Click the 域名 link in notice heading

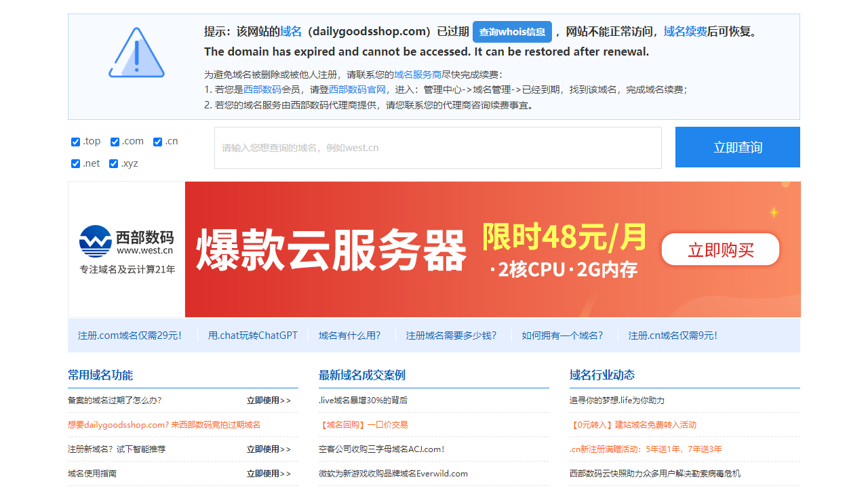coord(291,31)
